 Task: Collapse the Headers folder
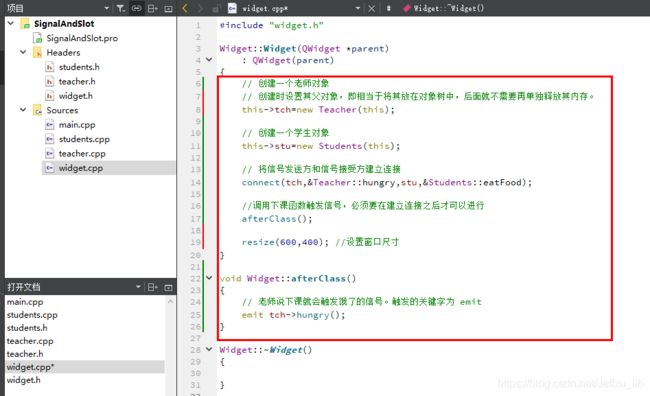click(x=23, y=52)
